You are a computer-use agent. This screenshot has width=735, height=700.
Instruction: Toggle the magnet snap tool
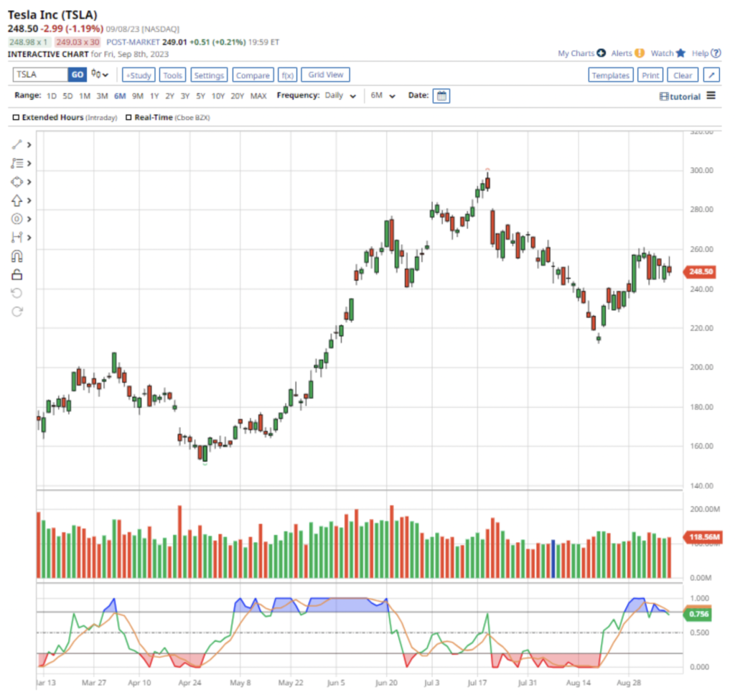click(17, 256)
